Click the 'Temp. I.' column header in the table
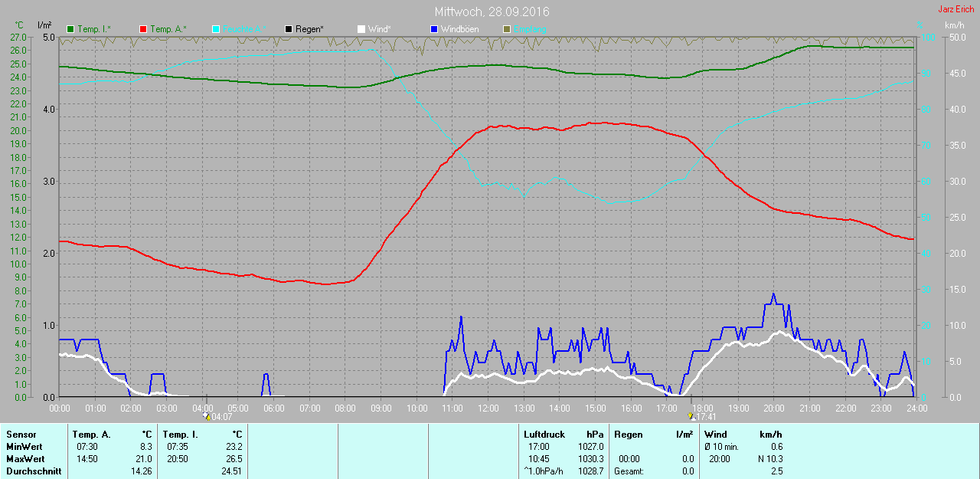This screenshot has height=479, width=980. pos(180,435)
